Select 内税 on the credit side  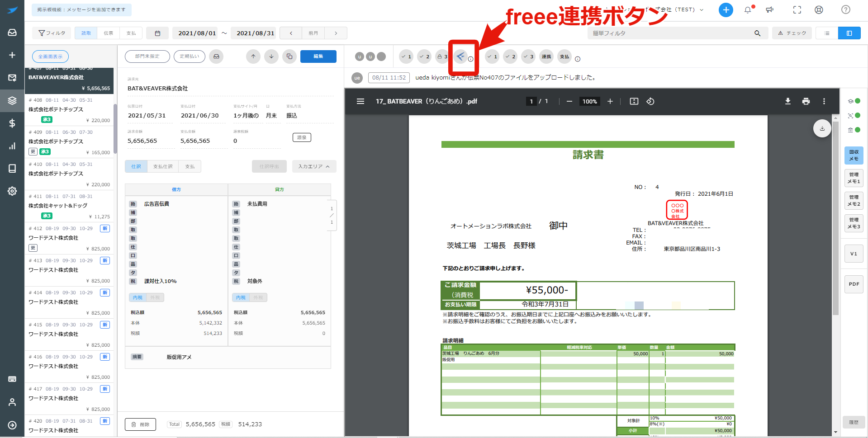(241, 297)
